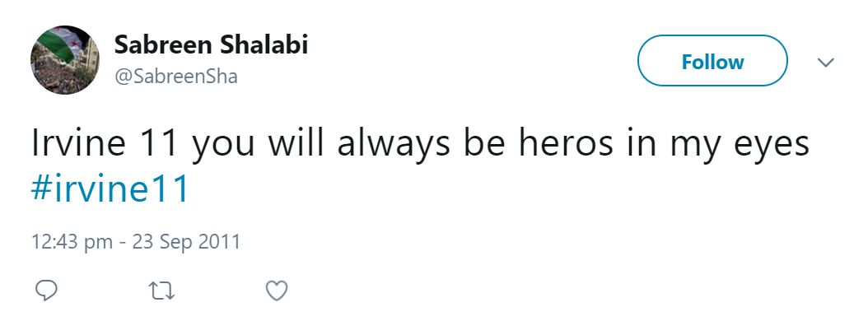Expand the tweet options chevron

click(x=824, y=63)
